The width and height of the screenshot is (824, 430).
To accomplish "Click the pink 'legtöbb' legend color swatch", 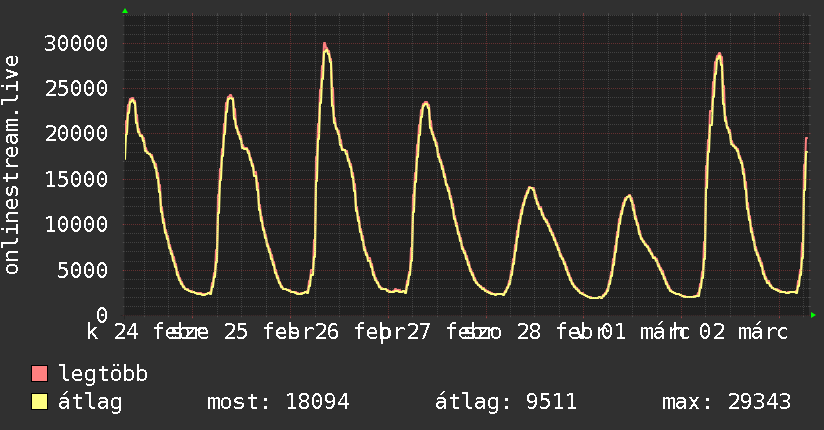I will 39,373.
